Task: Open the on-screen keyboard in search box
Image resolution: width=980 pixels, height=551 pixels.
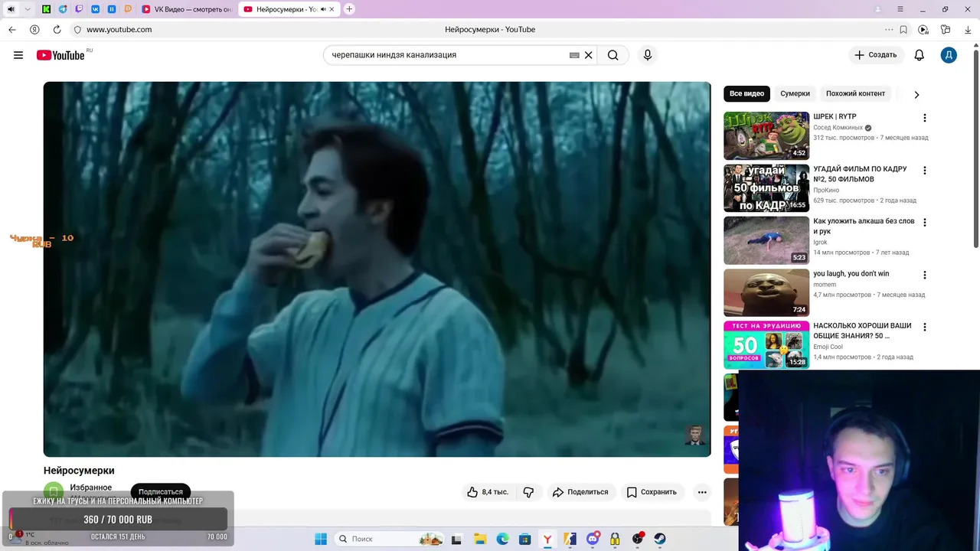Action: click(574, 55)
